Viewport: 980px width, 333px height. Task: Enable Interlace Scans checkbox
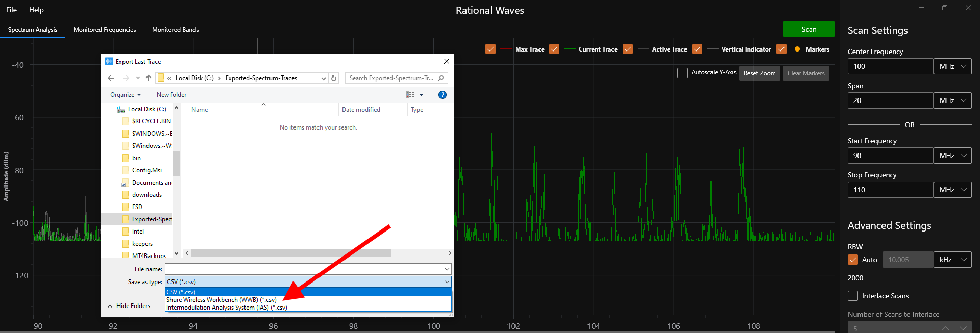[x=853, y=296]
